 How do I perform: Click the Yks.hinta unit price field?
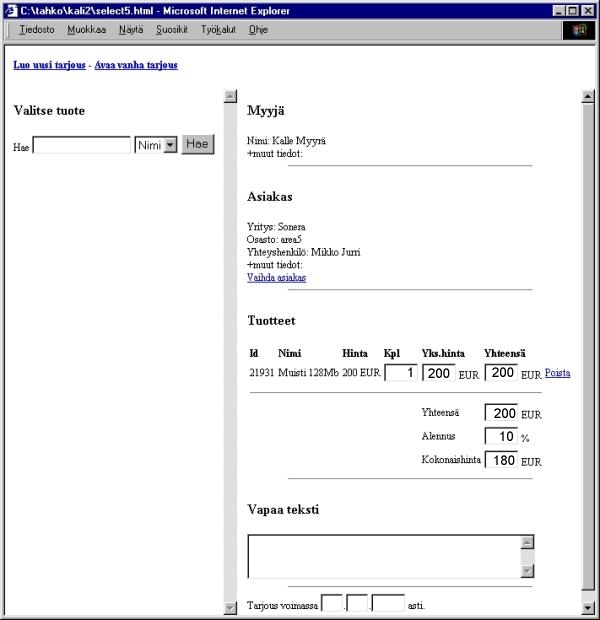pyautogui.click(x=439, y=372)
